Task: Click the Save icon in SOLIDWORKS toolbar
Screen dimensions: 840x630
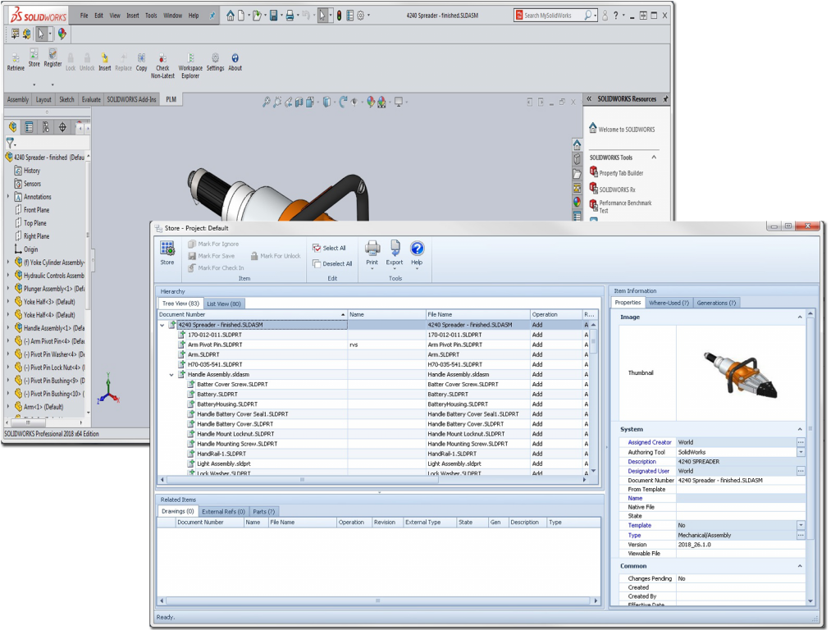Action: click(x=274, y=16)
